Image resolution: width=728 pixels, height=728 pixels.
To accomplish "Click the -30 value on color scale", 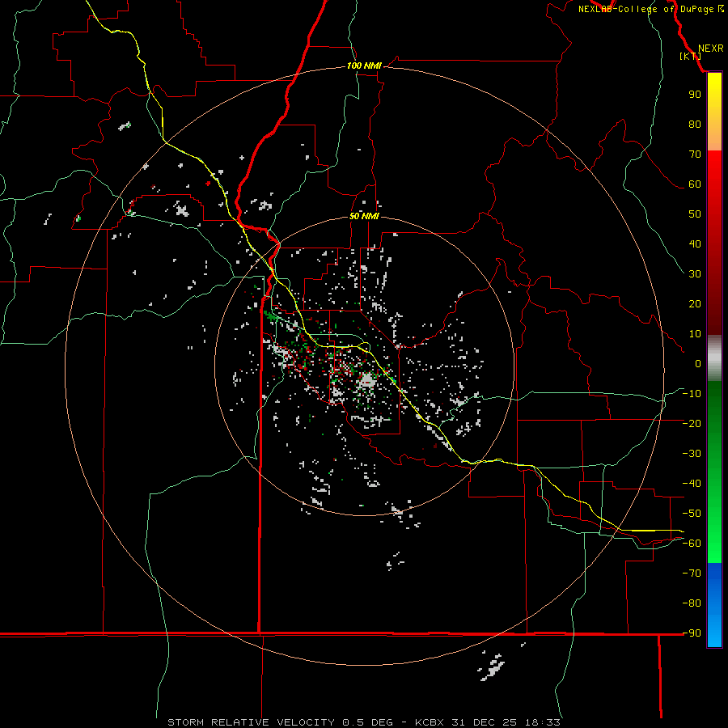I will [x=692, y=454].
